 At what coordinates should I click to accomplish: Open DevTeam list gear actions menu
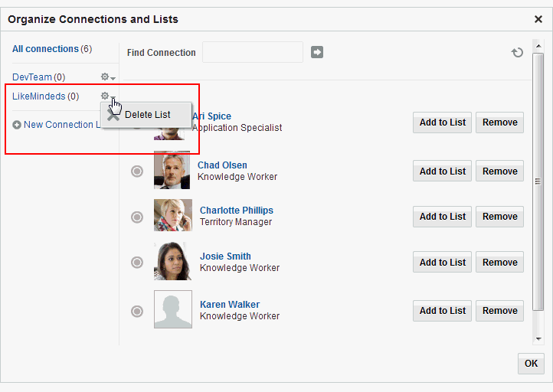pos(108,77)
